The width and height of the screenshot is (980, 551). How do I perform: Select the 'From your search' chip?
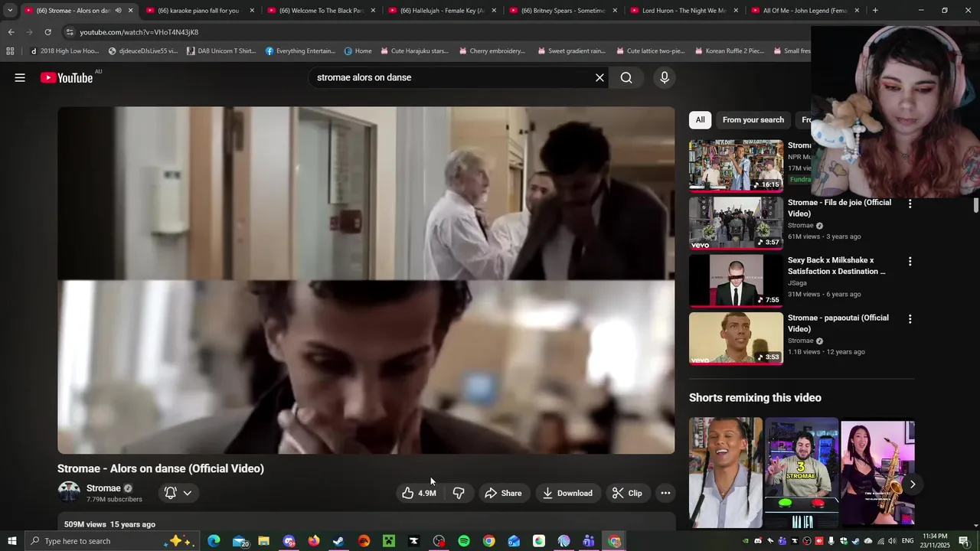click(x=753, y=119)
